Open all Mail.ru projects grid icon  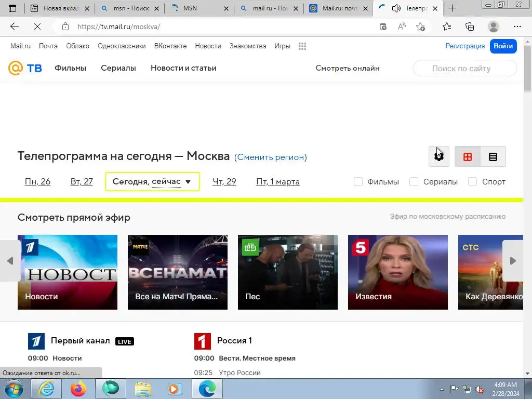(x=302, y=46)
